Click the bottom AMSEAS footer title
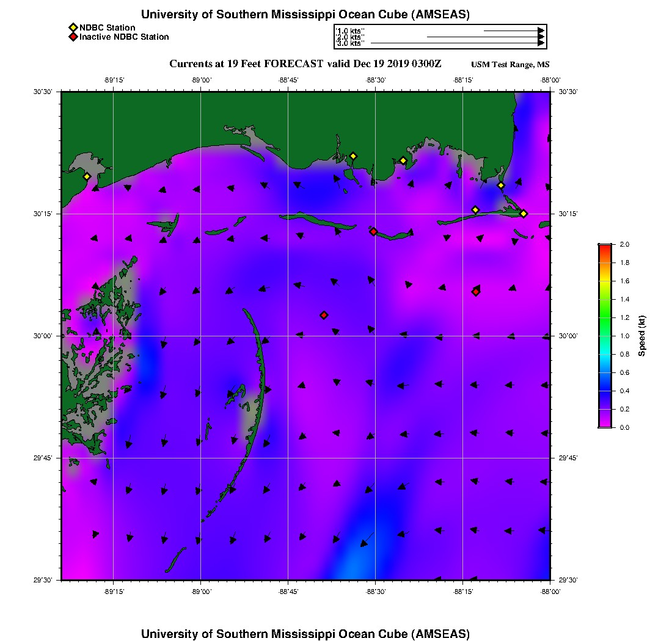This screenshot has height=641, width=672. pos(305,633)
